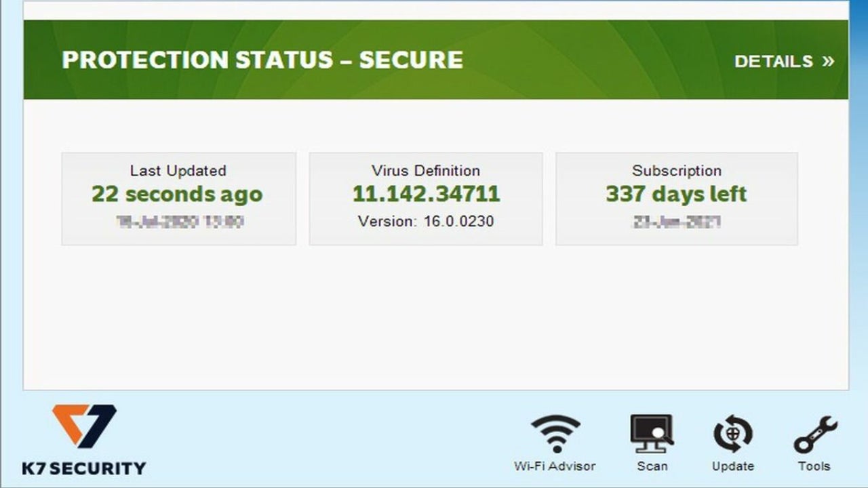Click the PROTECTION STATUS – SECURE heading
The image size is (868, 488).
[262, 60]
